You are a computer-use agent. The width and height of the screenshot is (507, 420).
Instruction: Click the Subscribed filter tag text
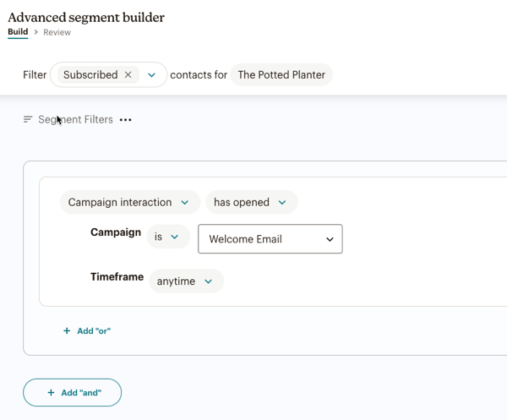pos(90,74)
